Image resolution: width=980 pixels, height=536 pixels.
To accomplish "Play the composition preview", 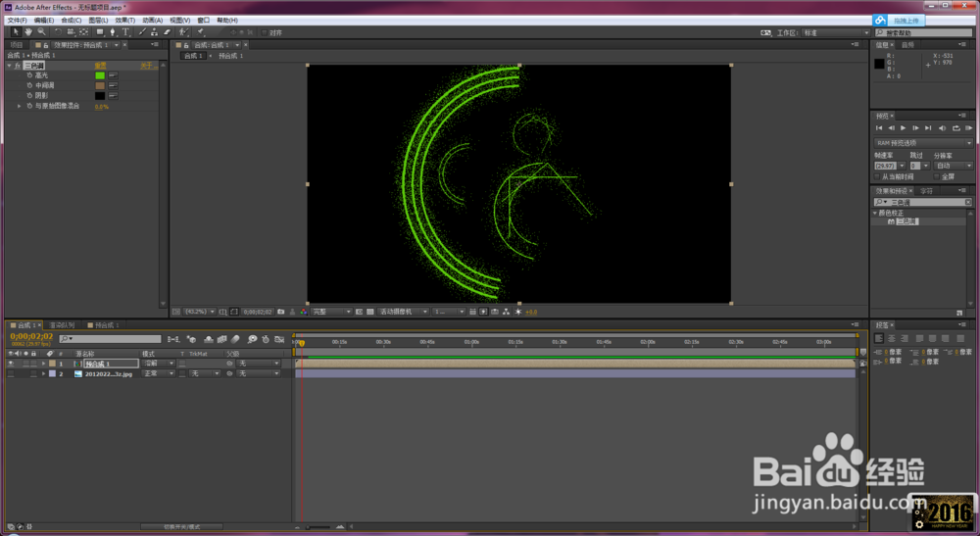I will (x=904, y=128).
